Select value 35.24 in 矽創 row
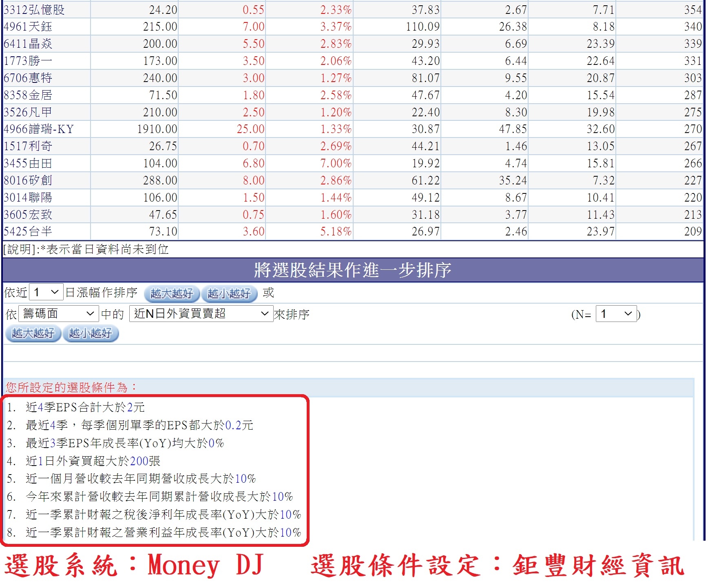 coord(513,180)
